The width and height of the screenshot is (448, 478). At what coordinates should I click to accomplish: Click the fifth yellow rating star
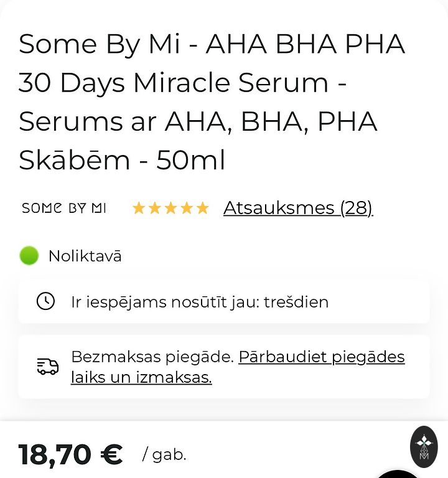(203, 209)
